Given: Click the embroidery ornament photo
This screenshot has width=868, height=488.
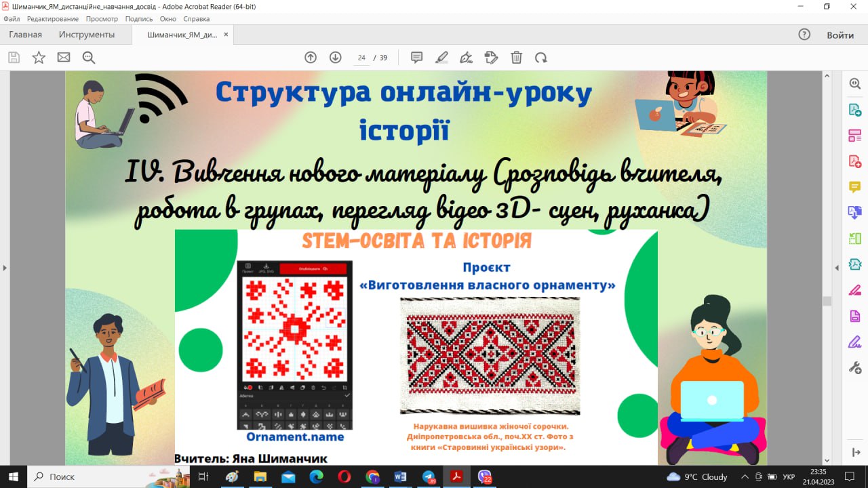Looking at the screenshot, I should pos(490,356).
